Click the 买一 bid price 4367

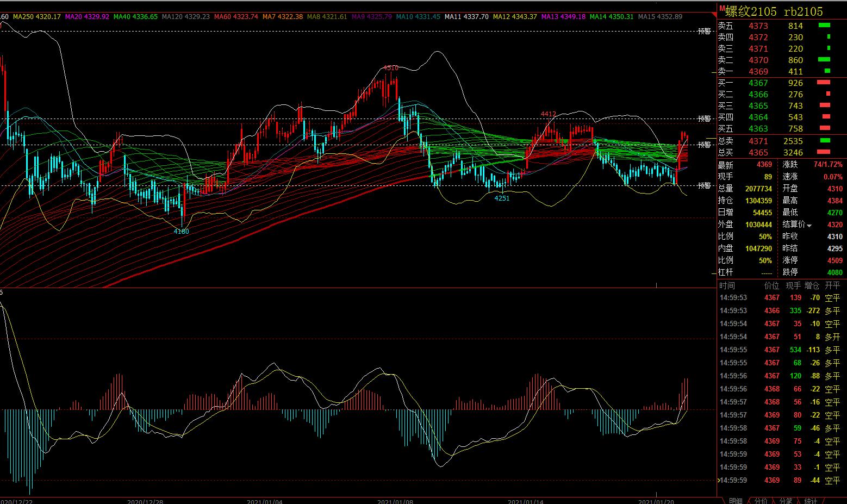pos(758,83)
